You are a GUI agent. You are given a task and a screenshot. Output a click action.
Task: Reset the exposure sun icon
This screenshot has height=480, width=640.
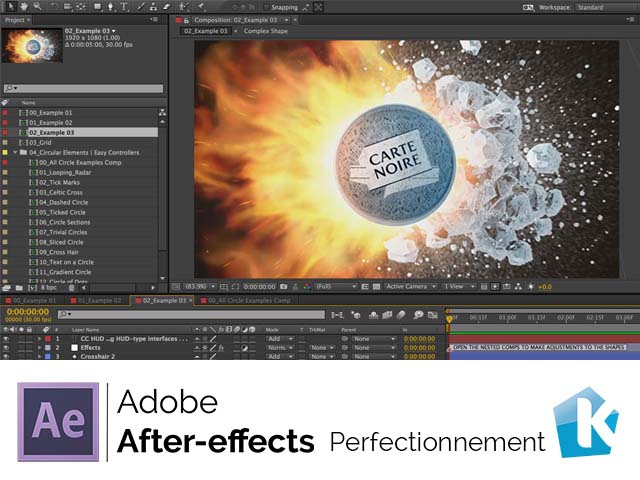531,287
